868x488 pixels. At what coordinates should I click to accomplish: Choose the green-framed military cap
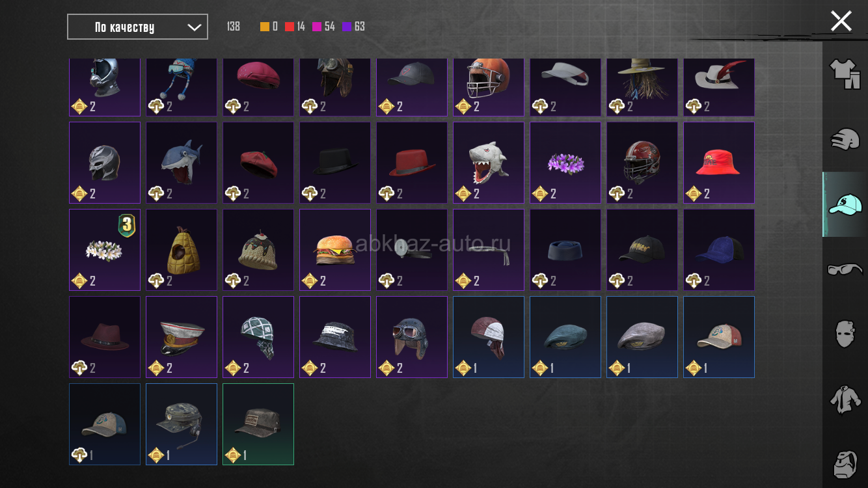coord(258,424)
